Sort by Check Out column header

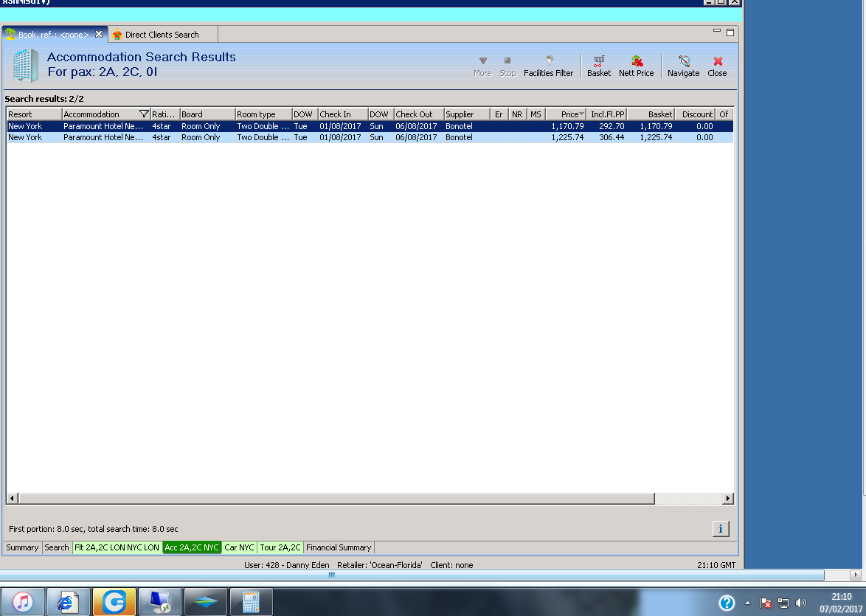point(419,114)
